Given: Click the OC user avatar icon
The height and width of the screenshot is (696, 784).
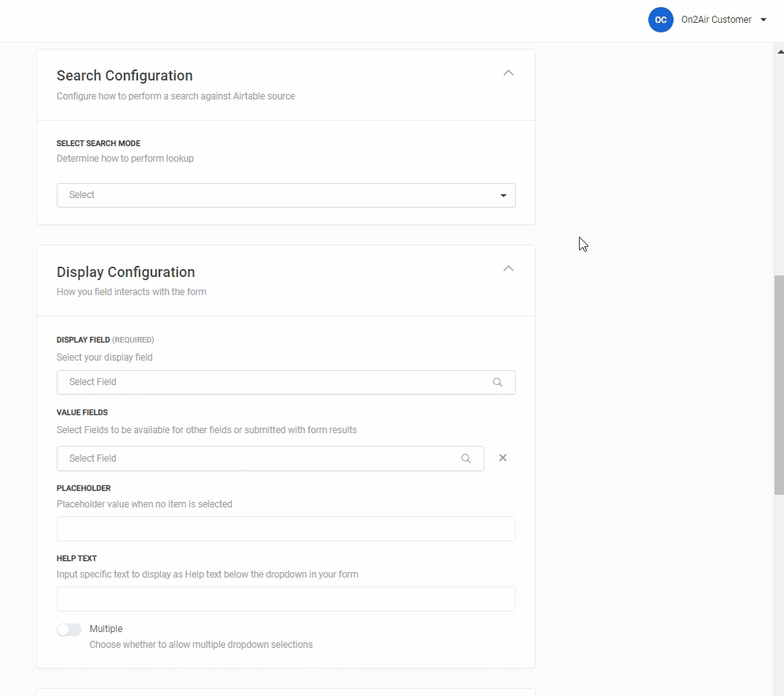Looking at the screenshot, I should [x=660, y=20].
